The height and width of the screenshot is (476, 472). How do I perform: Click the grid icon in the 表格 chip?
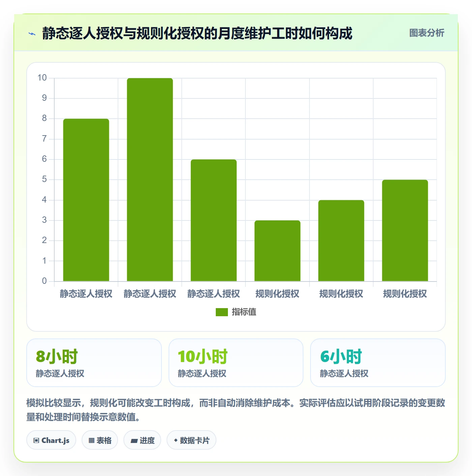pyautogui.click(x=91, y=441)
